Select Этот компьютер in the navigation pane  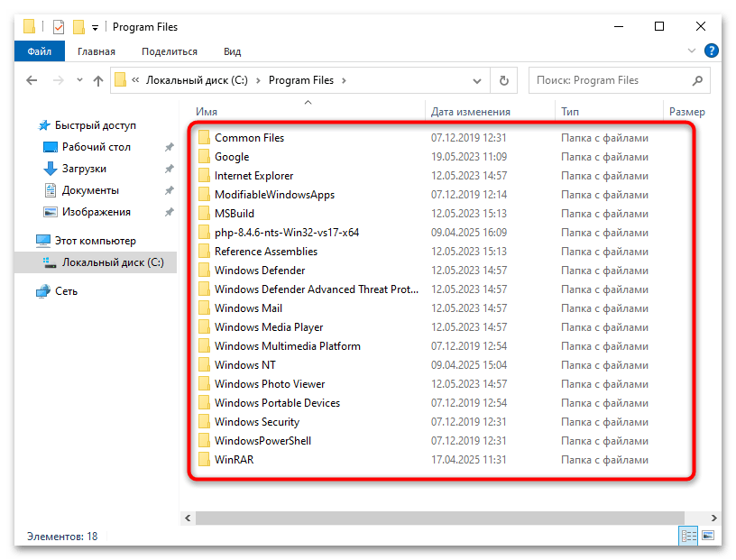coord(96,241)
